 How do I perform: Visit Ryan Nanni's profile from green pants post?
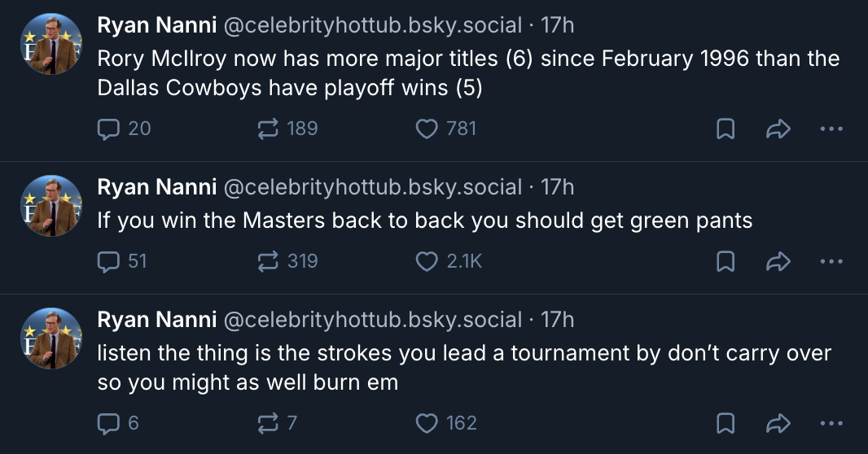pos(156,187)
